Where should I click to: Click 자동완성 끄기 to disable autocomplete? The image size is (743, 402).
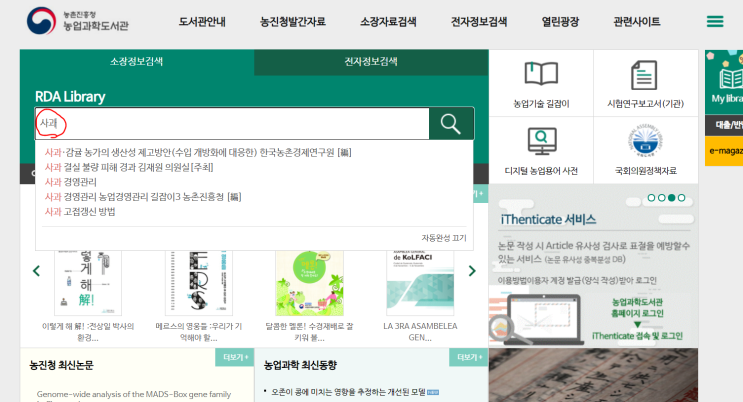click(444, 238)
